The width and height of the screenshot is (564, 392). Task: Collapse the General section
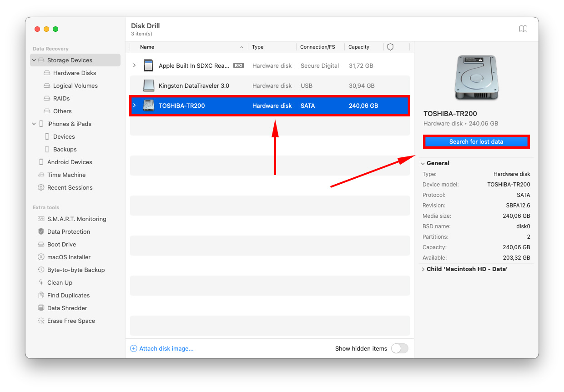tap(423, 163)
